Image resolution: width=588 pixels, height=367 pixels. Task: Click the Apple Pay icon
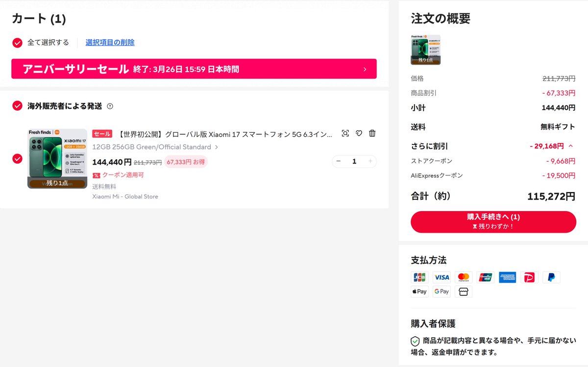point(419,291)
